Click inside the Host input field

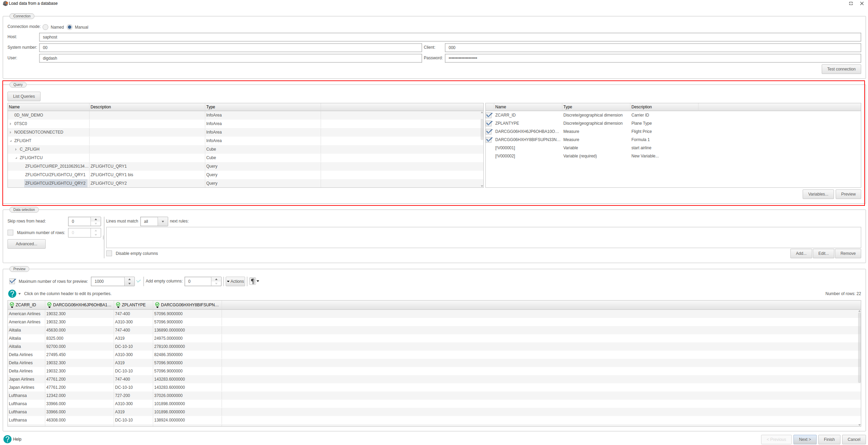pos(204,37)
